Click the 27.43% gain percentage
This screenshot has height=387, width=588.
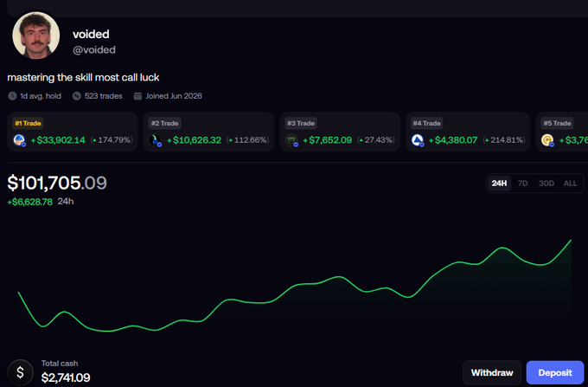[376, 140]
